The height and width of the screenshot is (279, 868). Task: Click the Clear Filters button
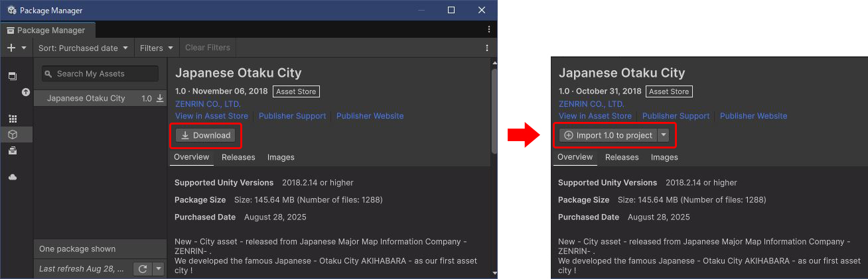click(208, 48)
